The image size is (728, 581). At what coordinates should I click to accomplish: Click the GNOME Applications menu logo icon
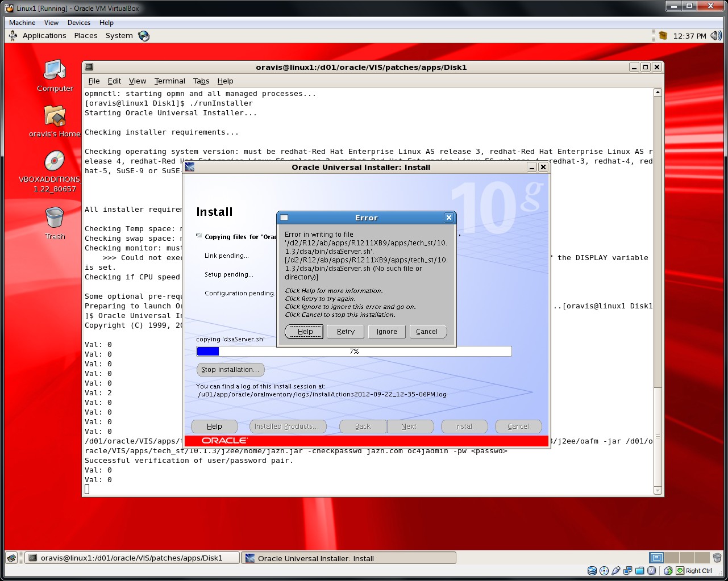(x=13, y=36)
